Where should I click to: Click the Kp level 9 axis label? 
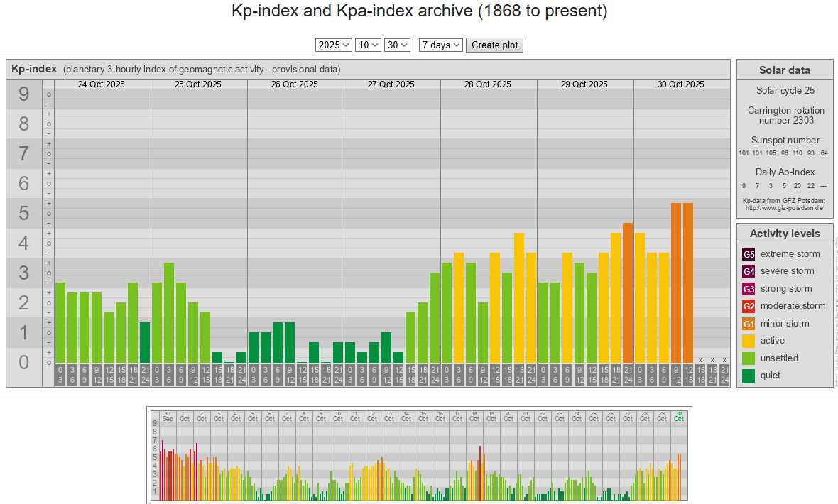(24, 94)
